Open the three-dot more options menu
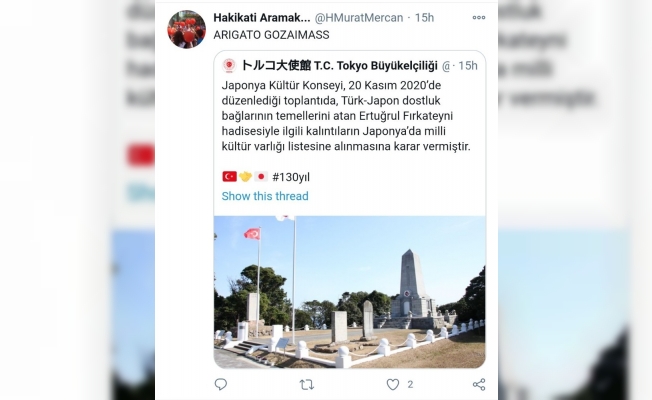 [x=479, y=17]
